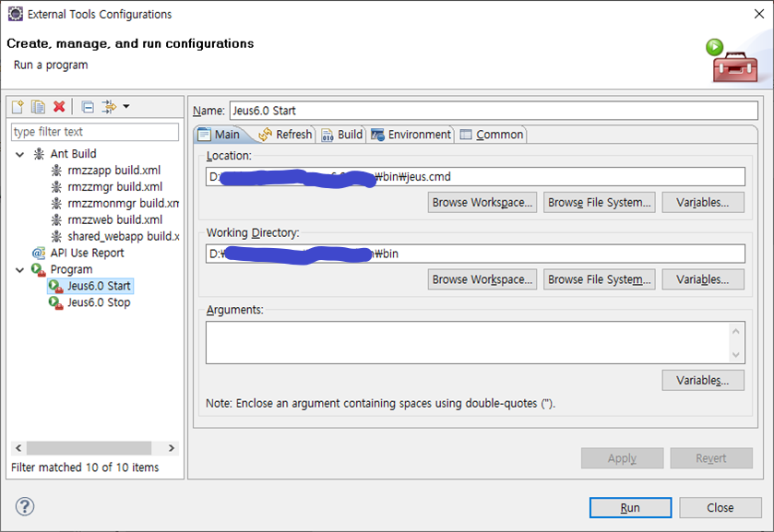Open help with the question mark icon
774x532 pixels.
coord(25,506)
